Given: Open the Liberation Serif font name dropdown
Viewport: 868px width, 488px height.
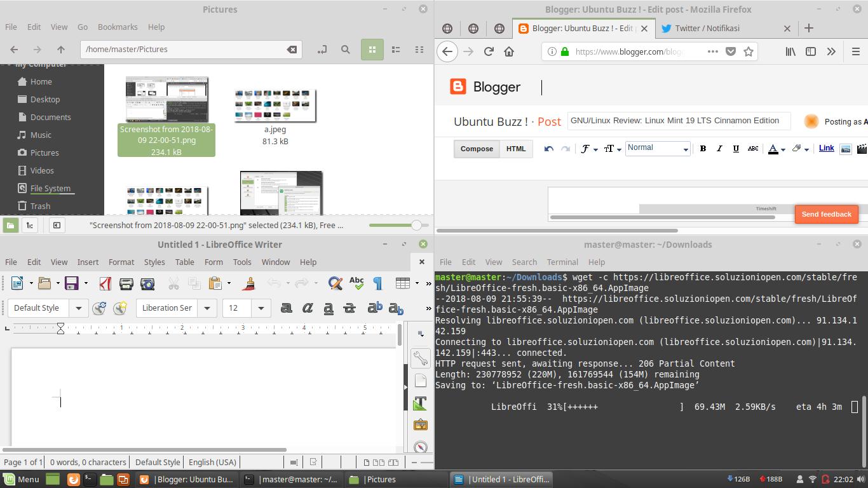Looking at the screenshot, I should pyautogui.click(x=207, y=308).
